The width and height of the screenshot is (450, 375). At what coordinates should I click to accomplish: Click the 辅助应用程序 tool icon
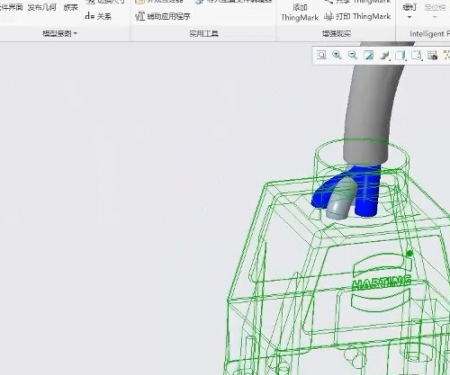140,16
